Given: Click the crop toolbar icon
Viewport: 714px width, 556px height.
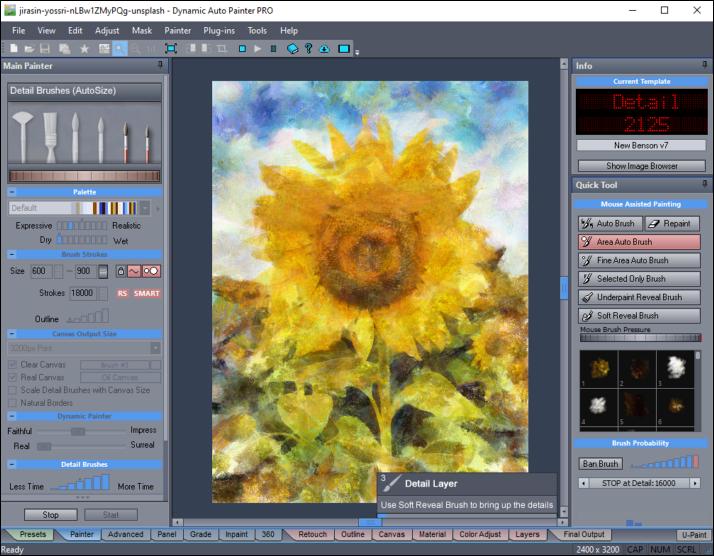Looking at the screenshot, I should (x=222, y=48).
